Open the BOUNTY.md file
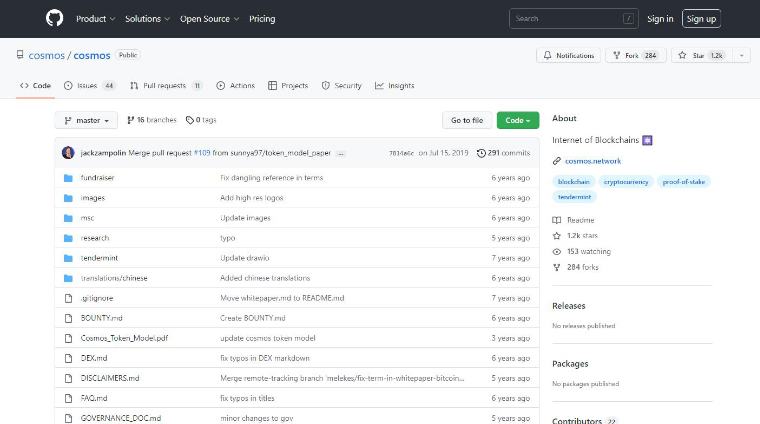This screenshot has width=760, height=424. [101, 318]
